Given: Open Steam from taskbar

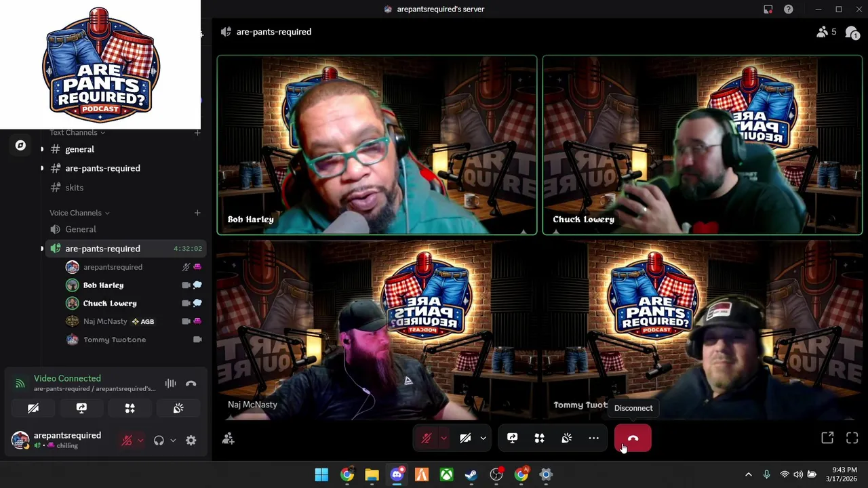Looking at the screenshot, I should (x=471, y=474).
